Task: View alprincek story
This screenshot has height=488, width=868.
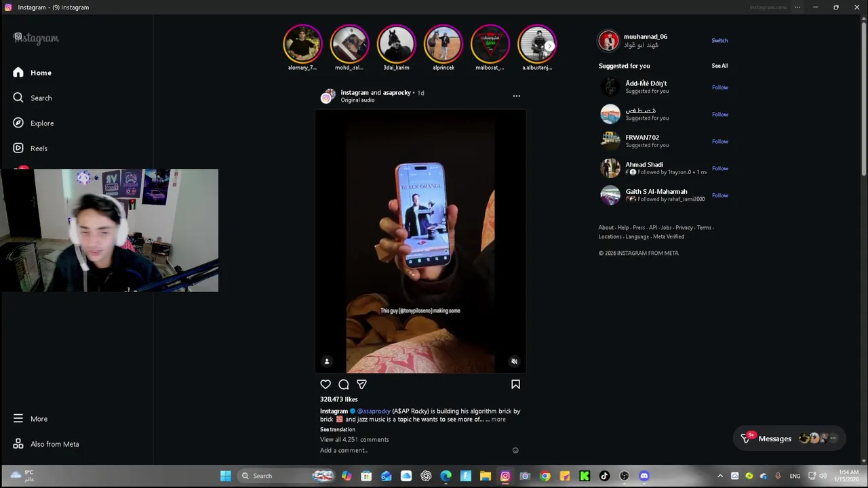Action: 443,44
